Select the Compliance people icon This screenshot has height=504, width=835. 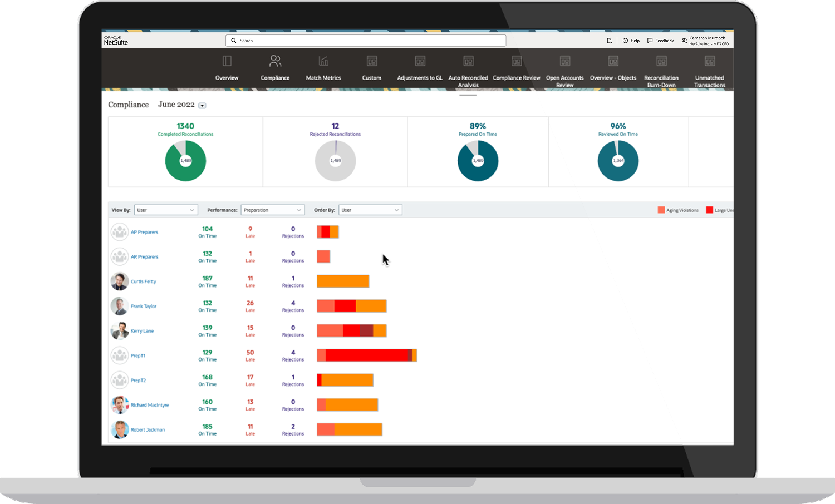pos(275,61)
